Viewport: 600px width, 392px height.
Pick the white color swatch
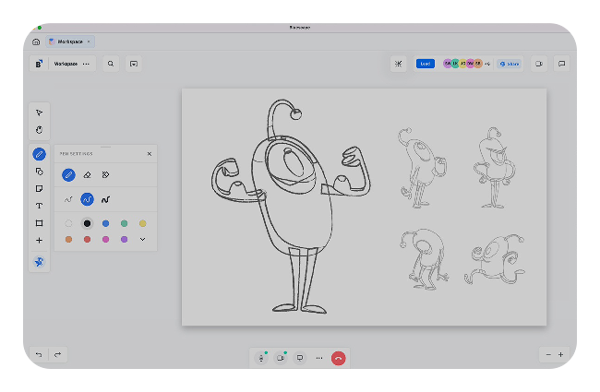tap(68, 223)
